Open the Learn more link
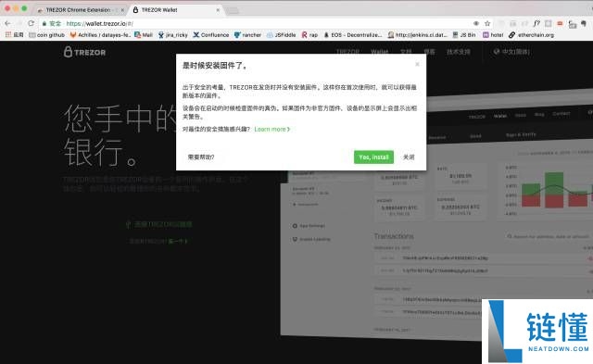This screenshot has height=364, width=593. coord(271,130)
